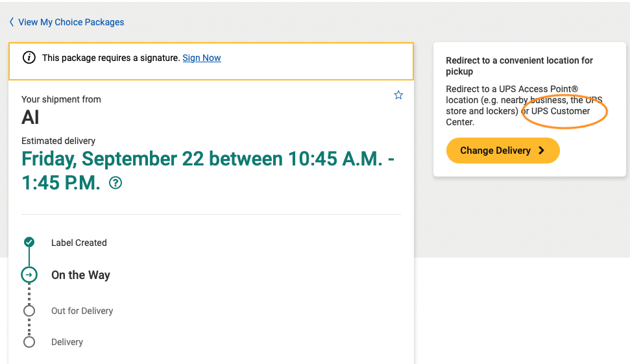Select the Out for Delivery progress circle
Viewport: 630px width, 364px height.
tap(29, 311)
